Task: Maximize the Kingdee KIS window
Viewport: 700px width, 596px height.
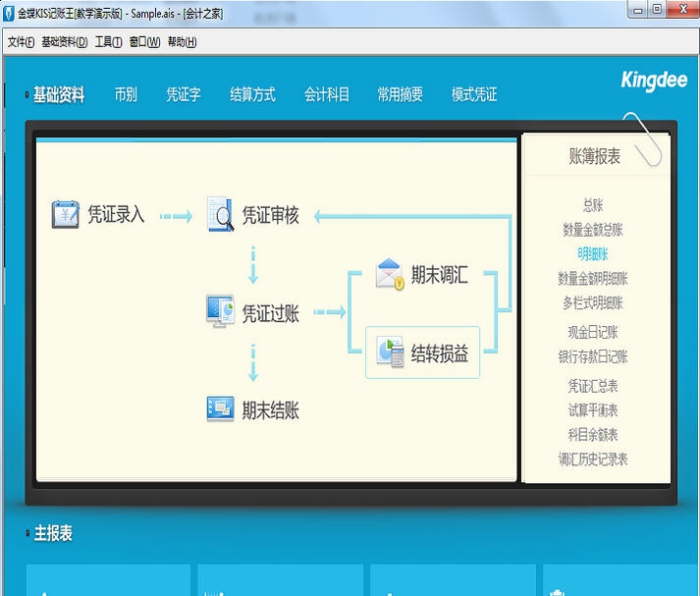Action: tap(657, 10)
